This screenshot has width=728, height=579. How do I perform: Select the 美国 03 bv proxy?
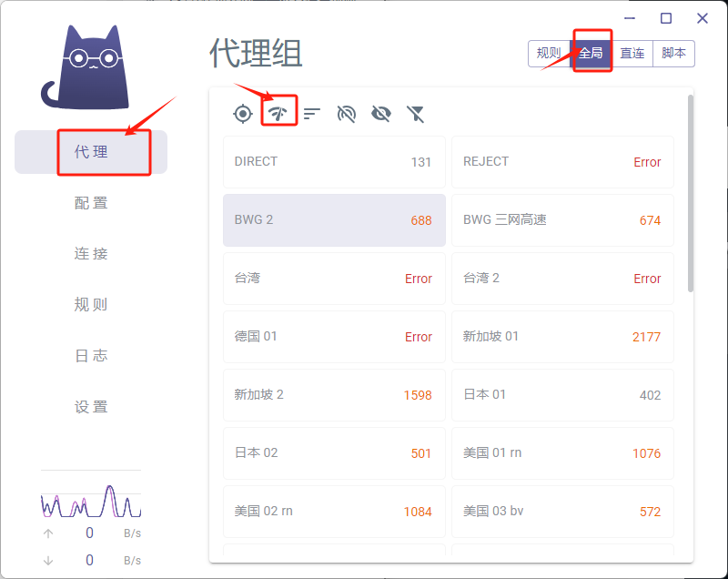pyautogui.click(x=562, y=512)
